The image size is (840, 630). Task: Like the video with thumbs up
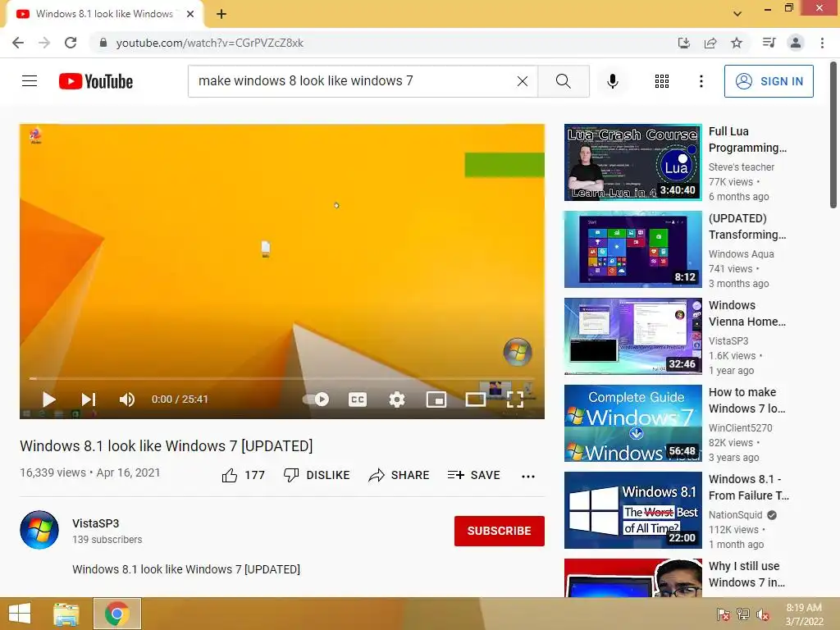[243, 475]
